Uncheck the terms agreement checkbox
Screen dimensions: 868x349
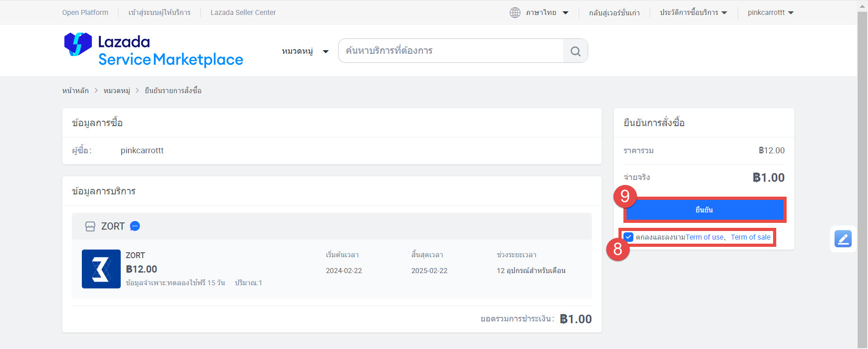628,237
